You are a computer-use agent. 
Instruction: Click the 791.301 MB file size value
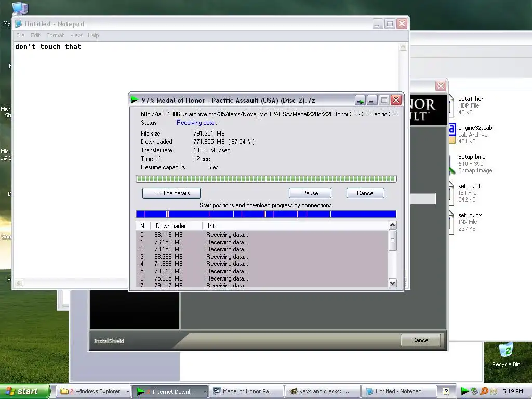point(209,134)
